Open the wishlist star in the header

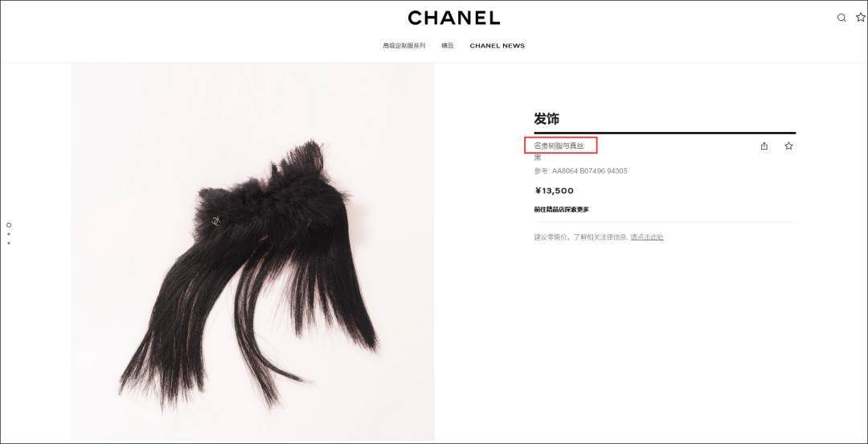point(861,18)
